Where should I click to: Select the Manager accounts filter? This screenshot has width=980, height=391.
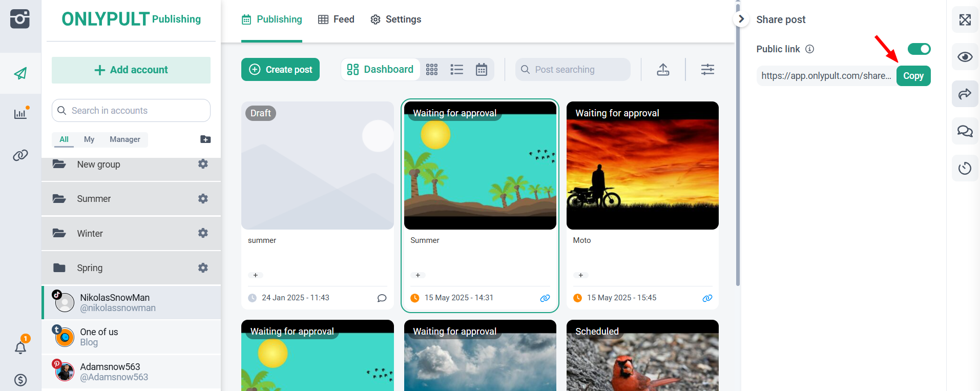point(124,139)
